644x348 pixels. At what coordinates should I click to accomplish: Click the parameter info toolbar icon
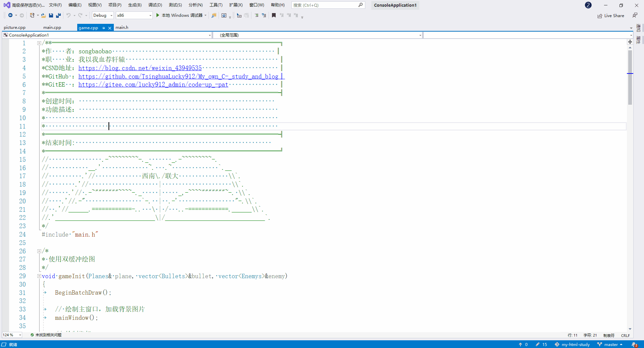pyautogui.click(x=247, y=15)
